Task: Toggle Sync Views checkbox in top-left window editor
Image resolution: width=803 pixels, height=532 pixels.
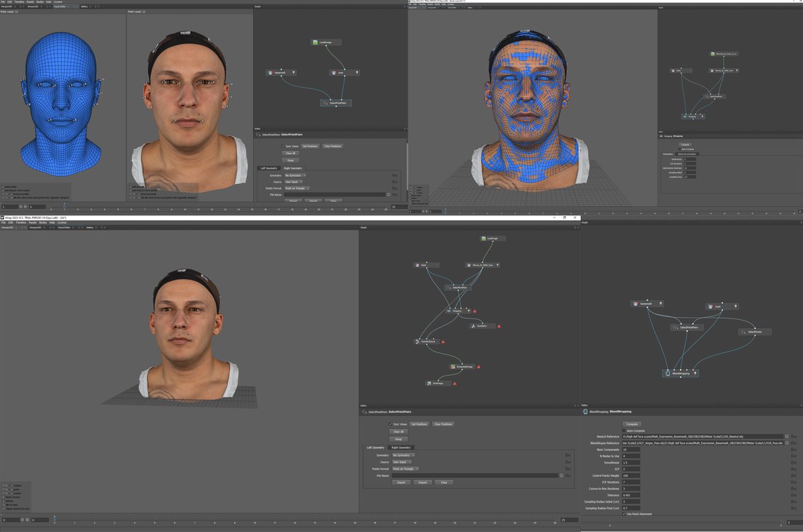Action: point(283,146)
